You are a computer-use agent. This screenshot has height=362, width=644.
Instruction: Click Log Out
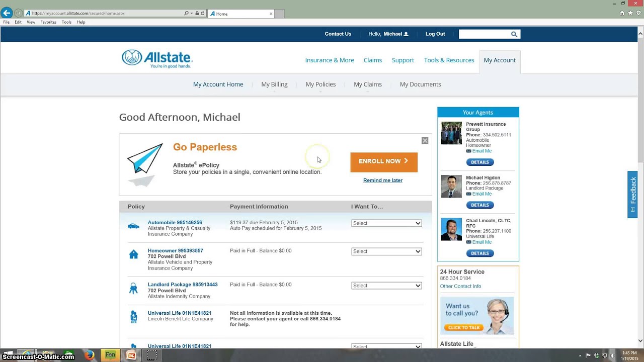435,34
